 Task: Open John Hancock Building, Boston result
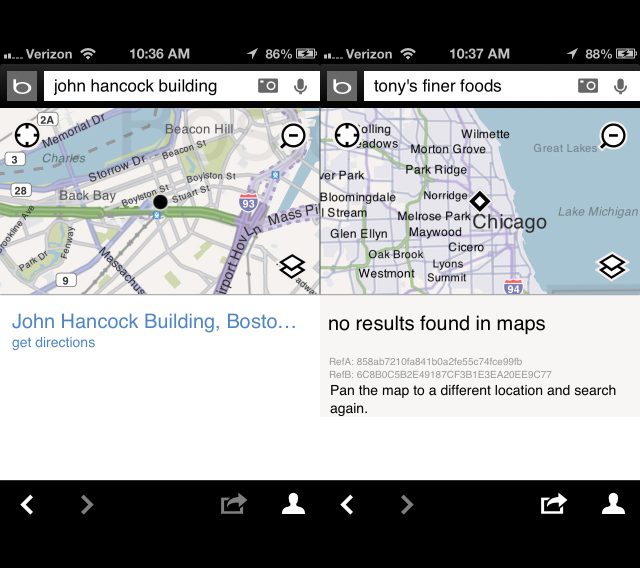[154, 321]
